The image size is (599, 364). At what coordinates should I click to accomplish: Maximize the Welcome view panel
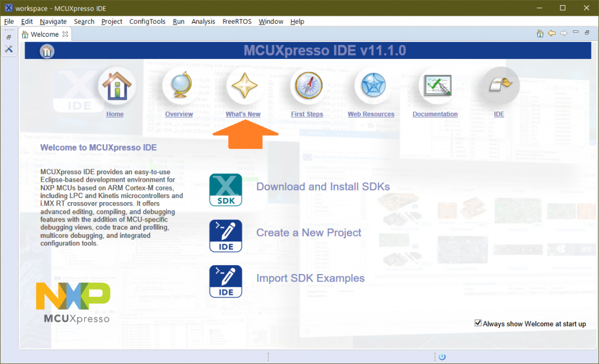[587, 33]
